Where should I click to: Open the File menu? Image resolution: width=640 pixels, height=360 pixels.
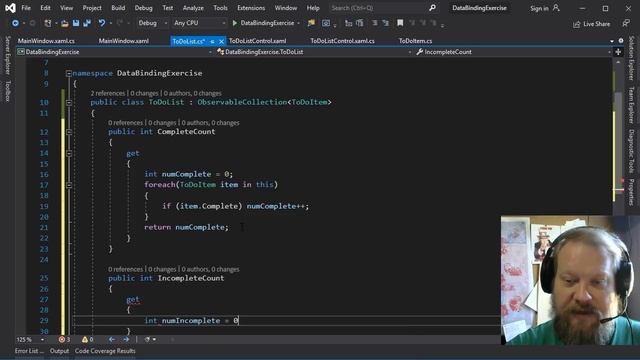[26, 8]
